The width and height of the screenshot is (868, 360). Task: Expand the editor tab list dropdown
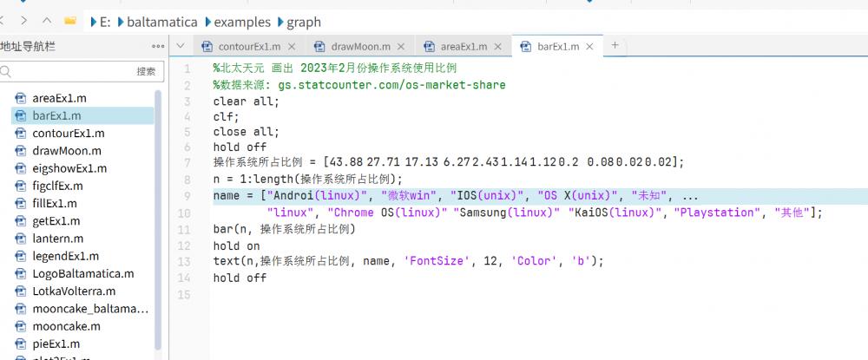pos(180,46)
